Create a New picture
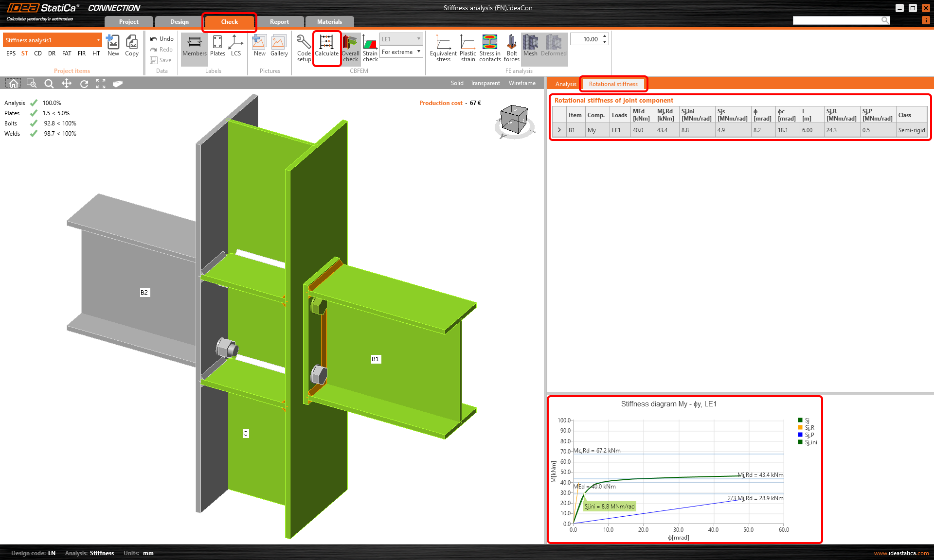Screen dimensions: 934x560 [259, 46]
